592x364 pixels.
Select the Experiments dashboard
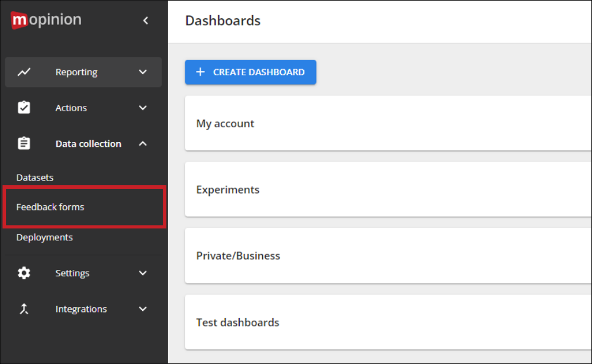pyautogui.click(x=228, y=189)
